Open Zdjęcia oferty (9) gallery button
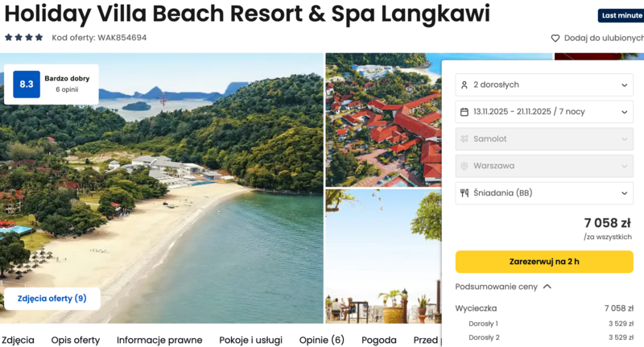This screenshot has height=347, width=644. 52,299
